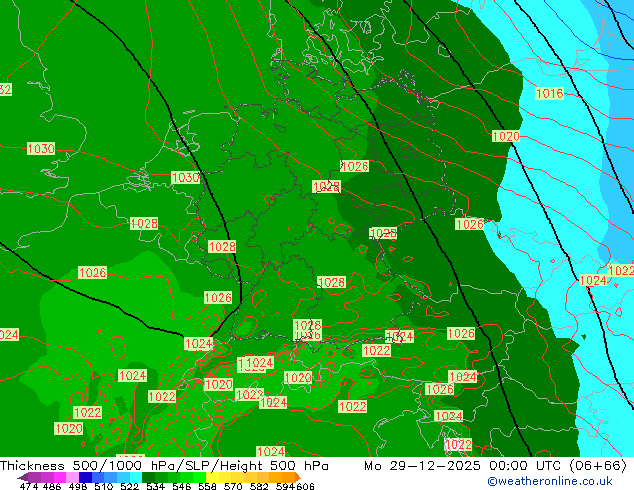The height and width of the screenshot is (490, 634).
Task: Select the 558 value on the thickness scale
Action: pos(207,486)
